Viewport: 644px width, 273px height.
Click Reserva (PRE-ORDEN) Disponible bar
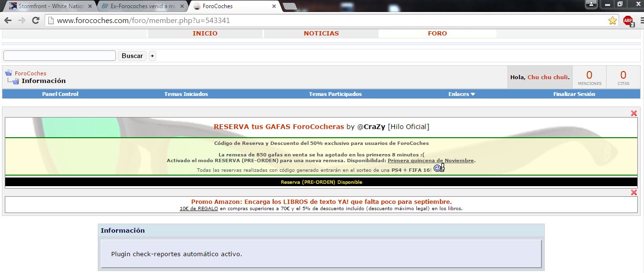(x=321, y=182)
